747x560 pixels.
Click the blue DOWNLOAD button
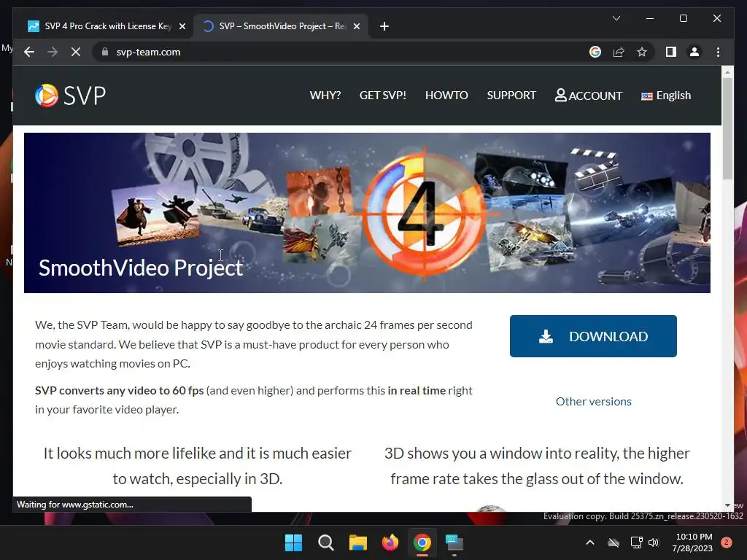[593, 336]
